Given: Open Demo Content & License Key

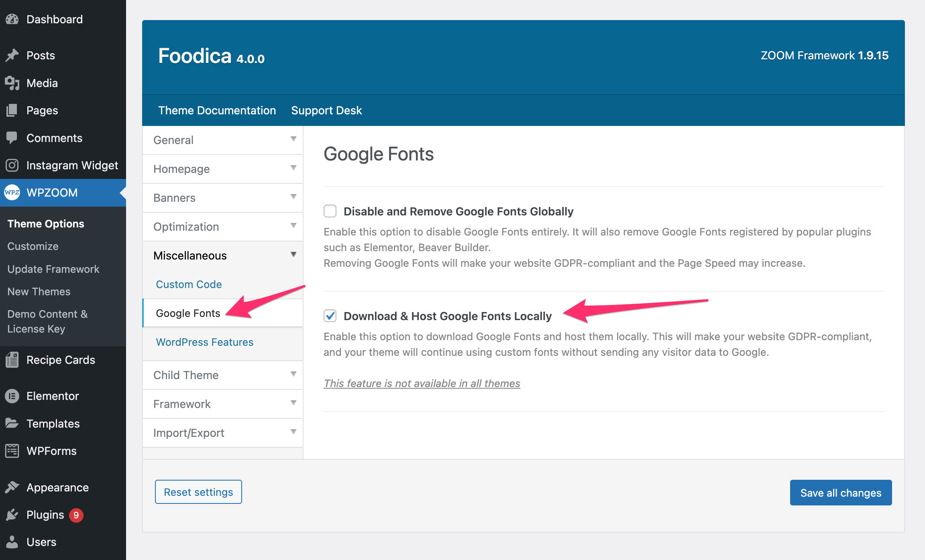Looking at the screenshot, I should tap(47, 321).
